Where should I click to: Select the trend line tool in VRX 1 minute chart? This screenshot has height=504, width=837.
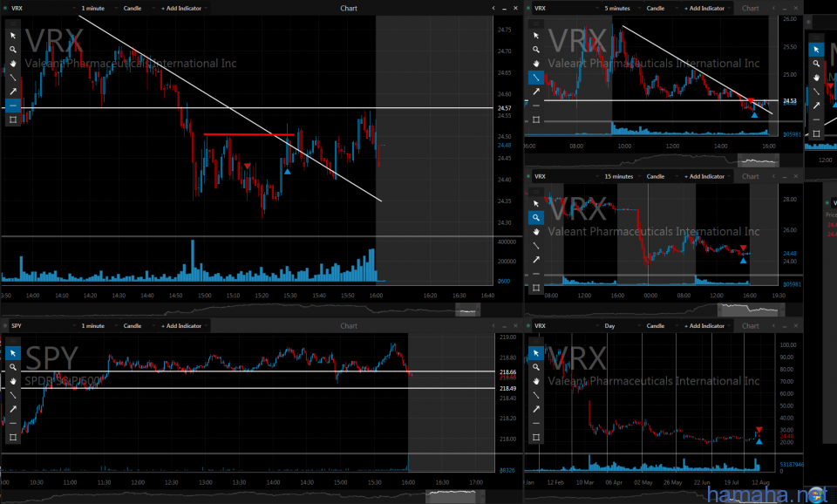pyautogui.click(x=13, y=78)
